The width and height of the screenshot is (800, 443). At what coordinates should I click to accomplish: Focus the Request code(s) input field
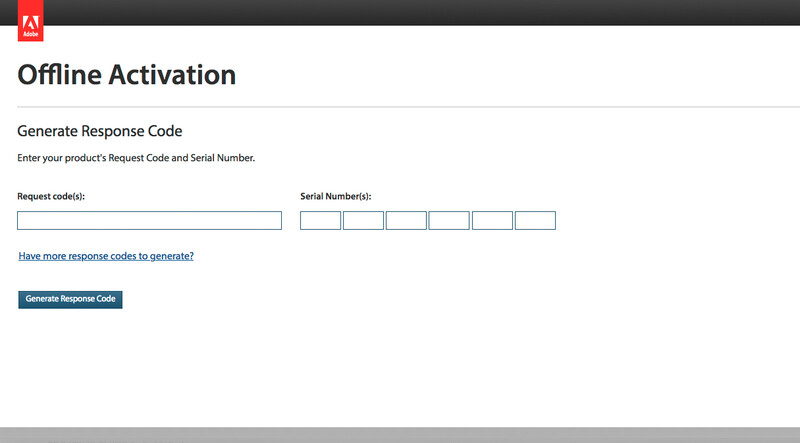[149, 220]
